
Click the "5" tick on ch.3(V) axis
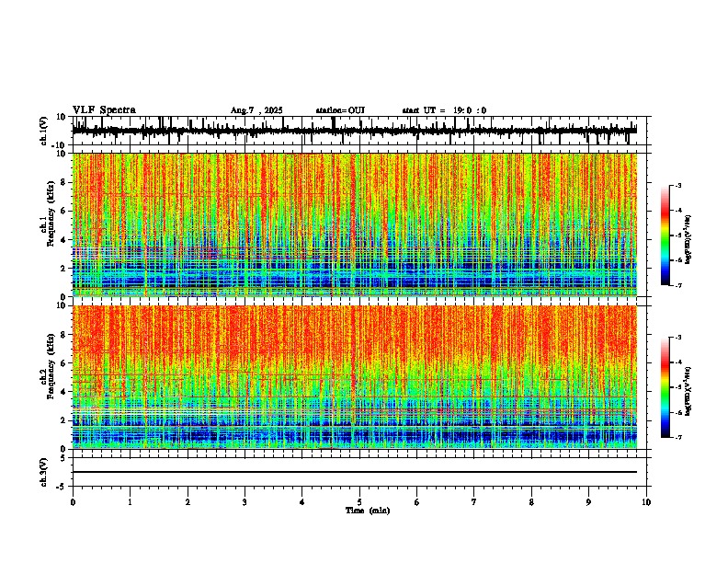click(63, 457)
